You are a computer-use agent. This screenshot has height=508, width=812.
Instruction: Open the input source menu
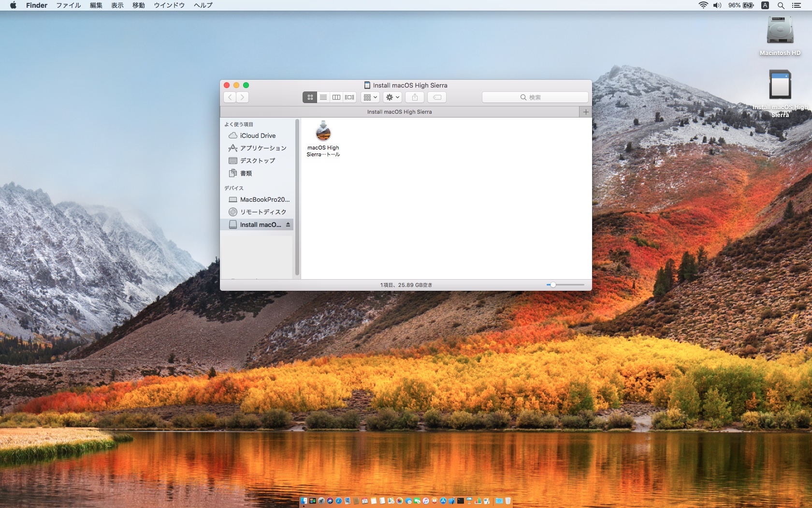point(765,5)
